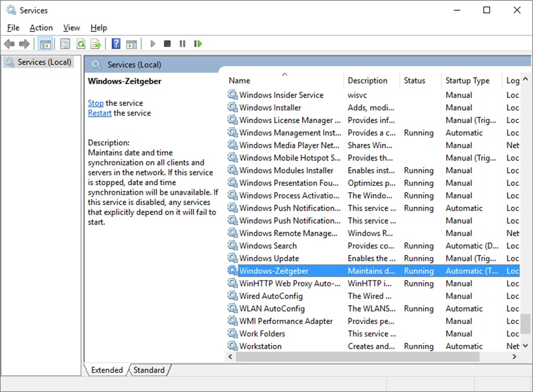Image resolution: width=533 pixels, height=392 pixels.
Task: Sort list by the Status column header
Action: (x=414, y=80)
